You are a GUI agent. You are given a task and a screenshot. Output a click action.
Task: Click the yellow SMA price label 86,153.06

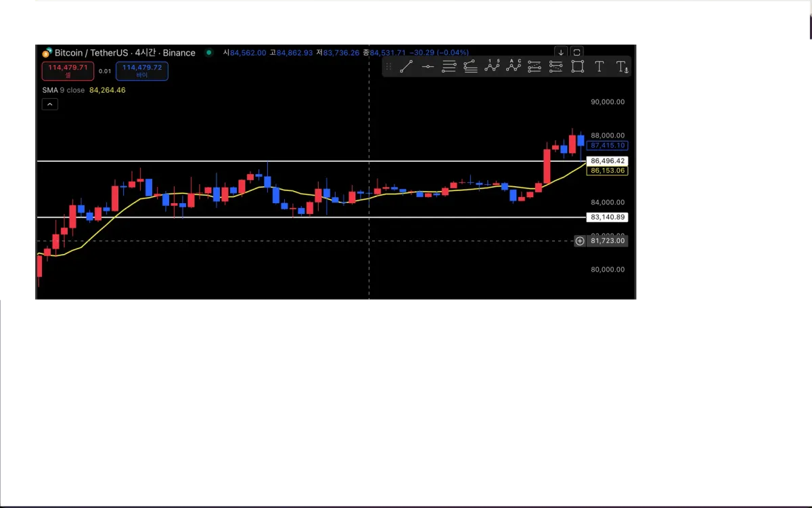(x=608, y=171)
